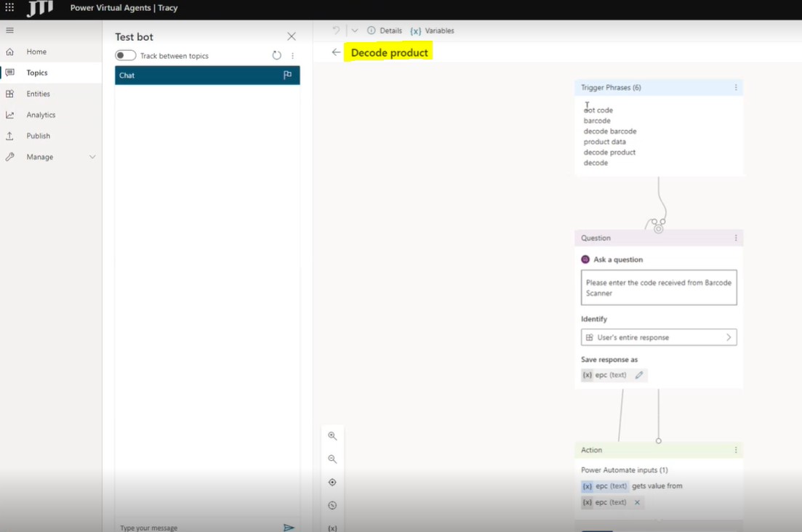Click Power Virtual Agents | Tracy title
Image resolution: width=802 pixels, height=532 pixels.
(x=124, y=8)
